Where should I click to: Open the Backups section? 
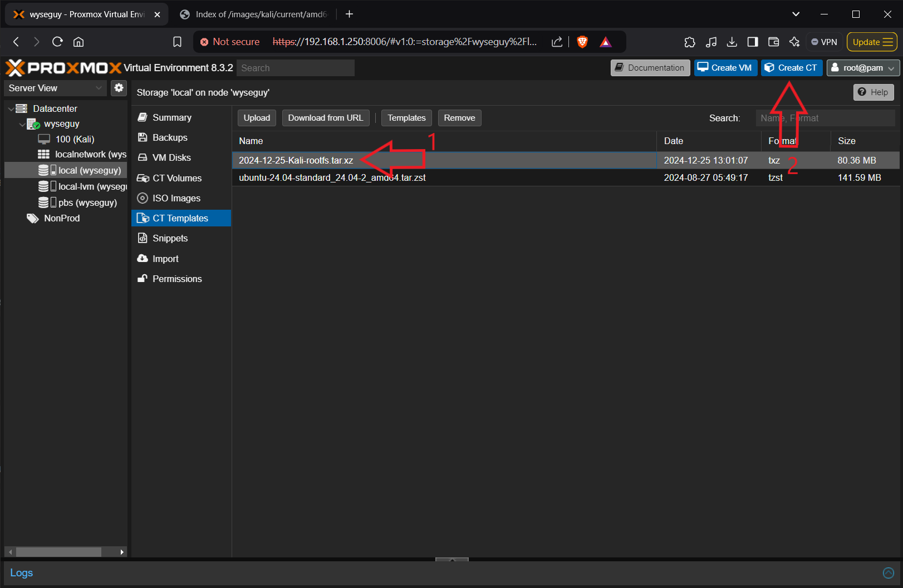pos(181,137)
